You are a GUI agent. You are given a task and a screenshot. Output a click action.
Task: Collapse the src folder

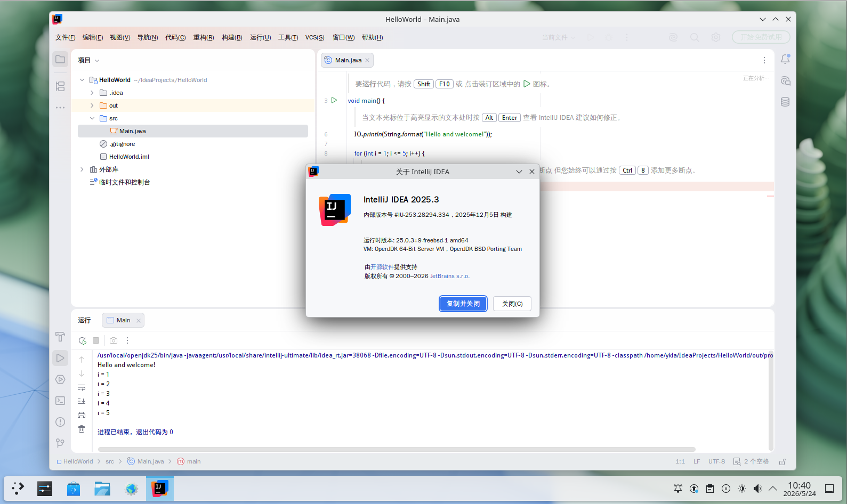[x=92, y=118]
